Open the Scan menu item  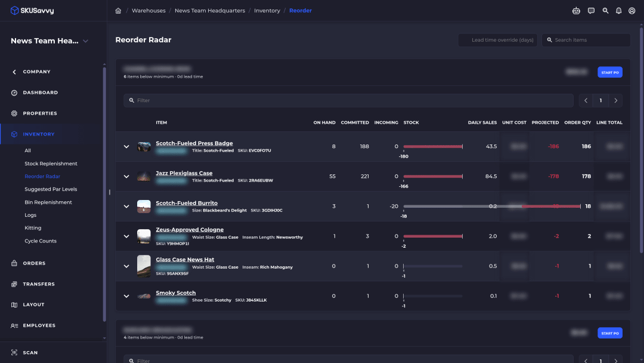tap(30, 352)
